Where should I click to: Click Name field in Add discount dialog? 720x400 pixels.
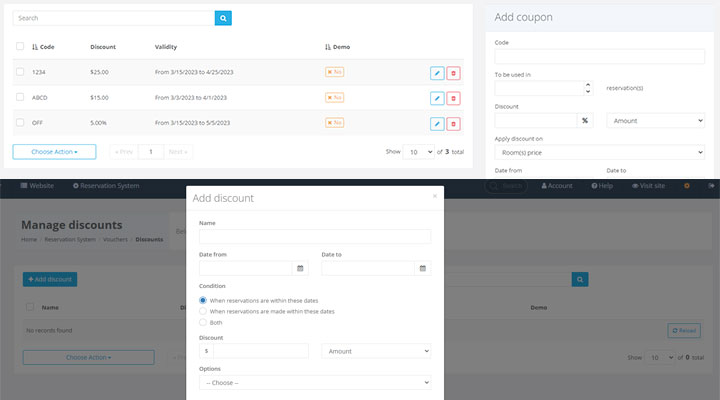315,237
